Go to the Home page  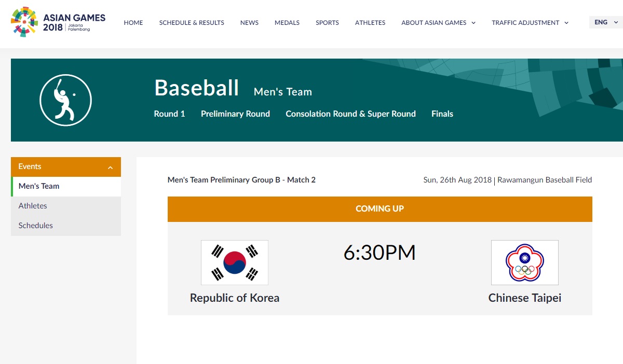(133, 23)
